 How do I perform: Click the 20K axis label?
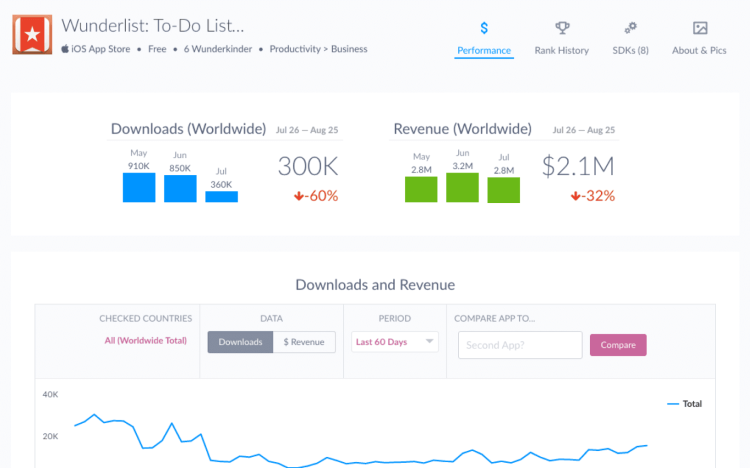click(50, 436)
